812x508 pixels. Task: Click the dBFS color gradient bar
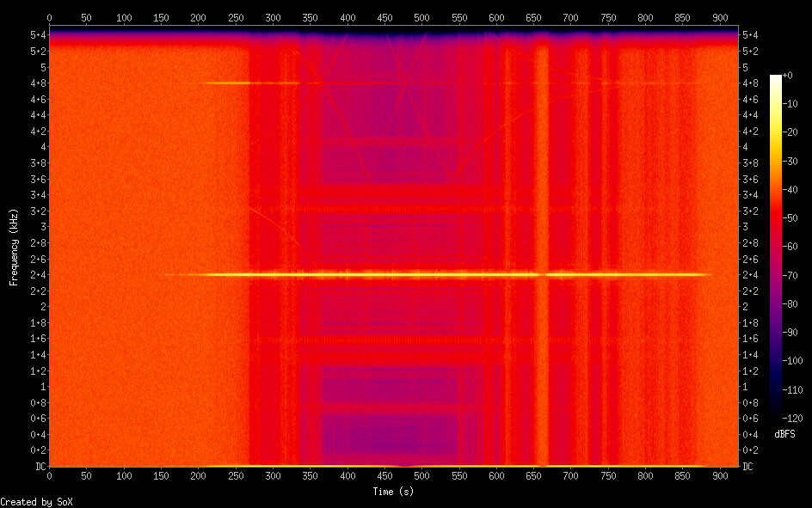[x=776, y=248]
